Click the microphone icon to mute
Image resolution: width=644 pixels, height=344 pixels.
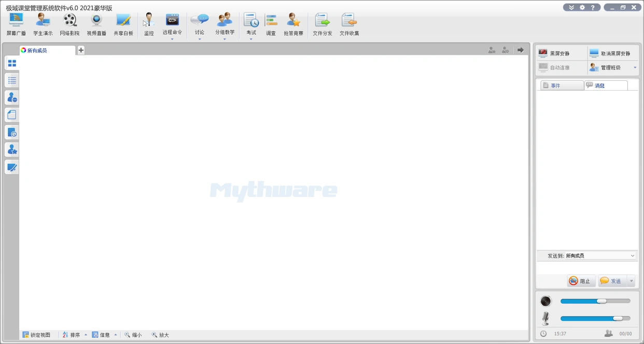tap(545, 318)
